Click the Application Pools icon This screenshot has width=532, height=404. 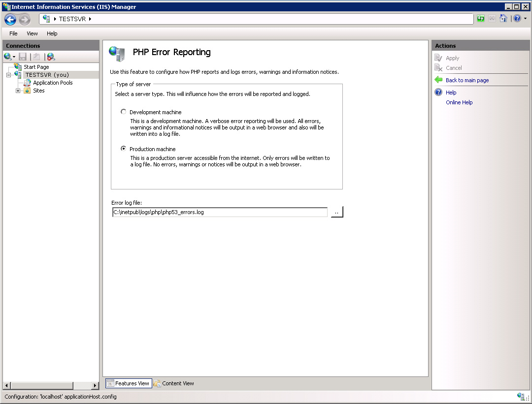coord(28,83)
